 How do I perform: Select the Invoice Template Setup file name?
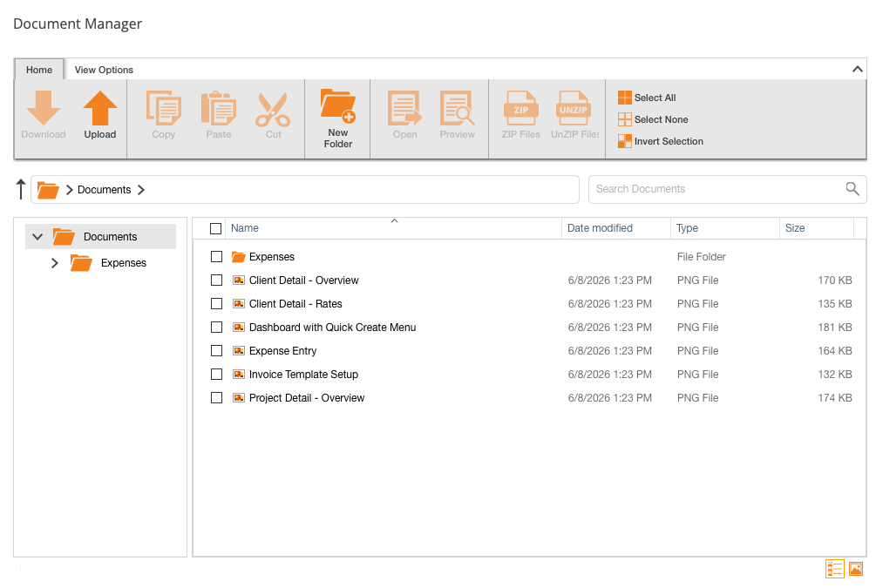coord(303,374)
